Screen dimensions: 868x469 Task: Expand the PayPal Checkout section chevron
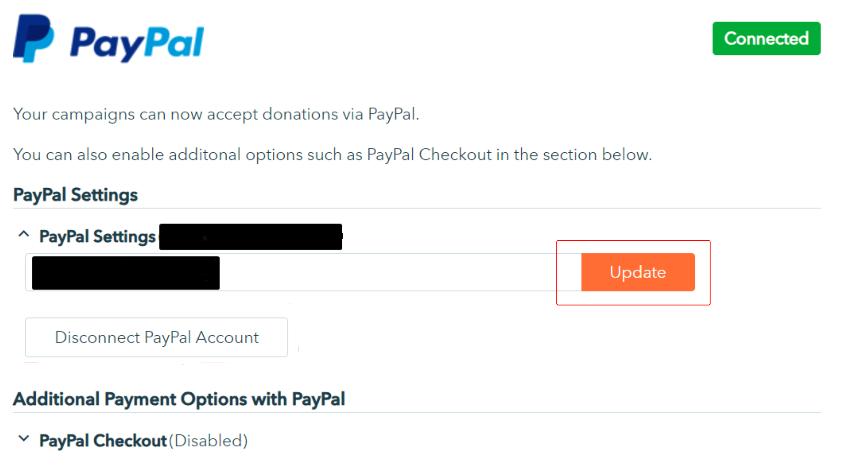click(24, 439)
